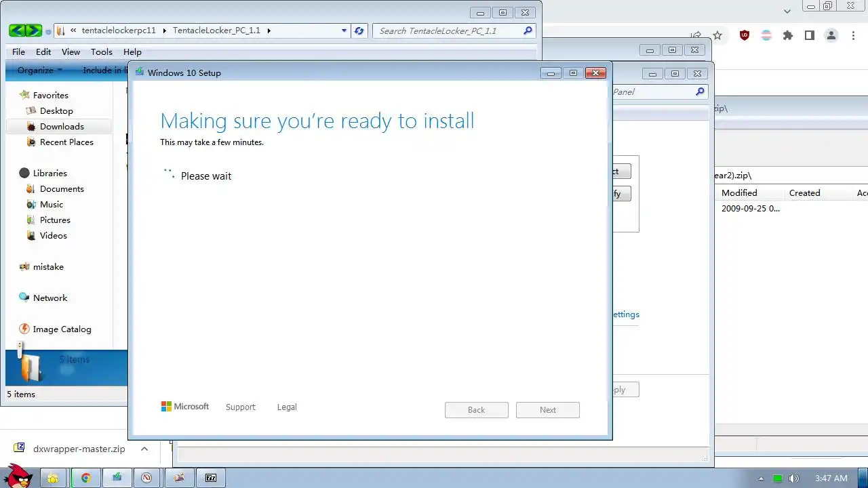This screenshot has height=488, width=868.
Task: Open dxwrapper-master.zip download options chevron
Action: point(144,449)
